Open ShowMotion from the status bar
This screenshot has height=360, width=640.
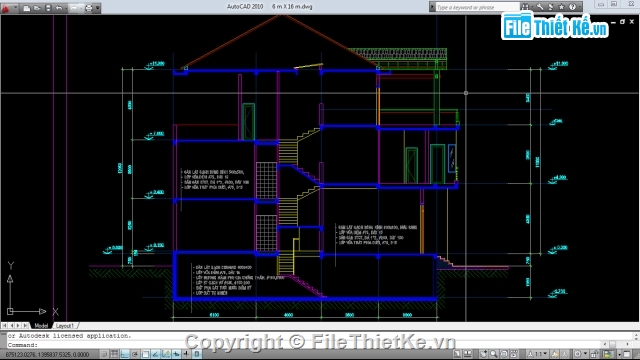point(514,354)
